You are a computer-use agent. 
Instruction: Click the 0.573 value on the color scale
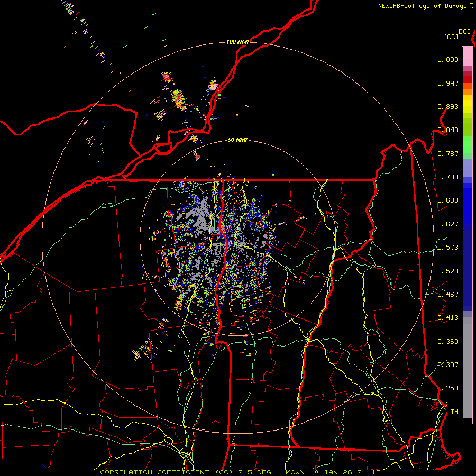pos(448,248)
